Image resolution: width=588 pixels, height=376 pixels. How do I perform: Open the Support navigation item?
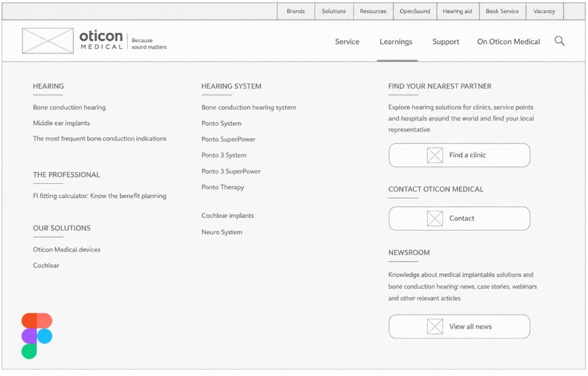coord(446,41)
